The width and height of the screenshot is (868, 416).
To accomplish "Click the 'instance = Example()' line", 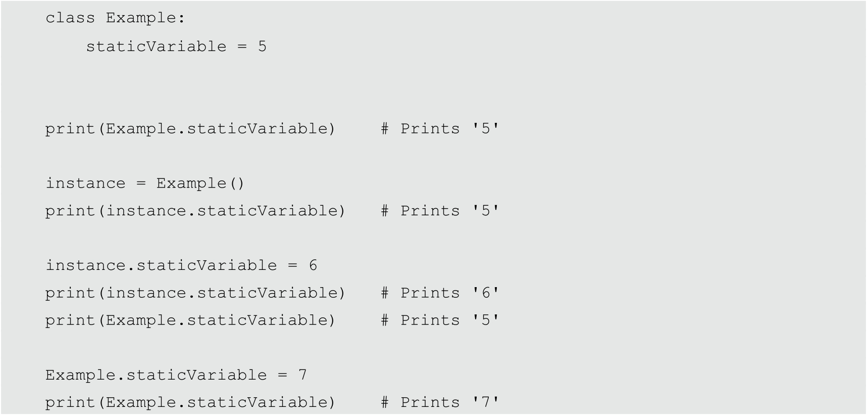I will tap(145, 183).
